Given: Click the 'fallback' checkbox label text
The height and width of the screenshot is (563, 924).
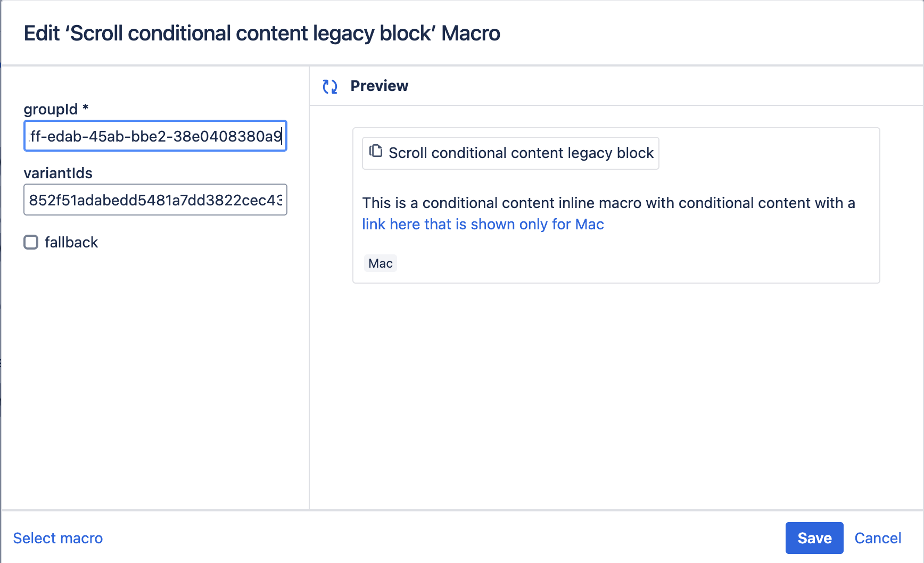Looking at the screenshot, I should [x=71, y=243].
